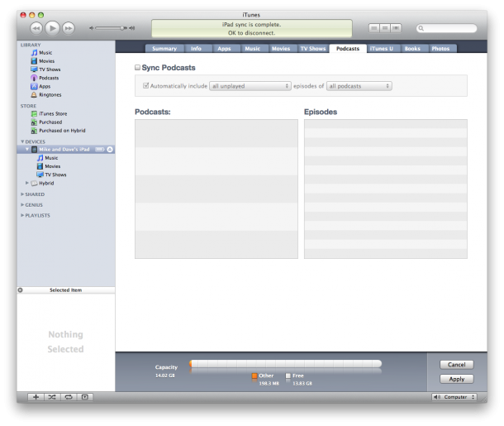Viewport: 504px width, 426px height.
Task: Click the Apply button
Action: [456, 379]
